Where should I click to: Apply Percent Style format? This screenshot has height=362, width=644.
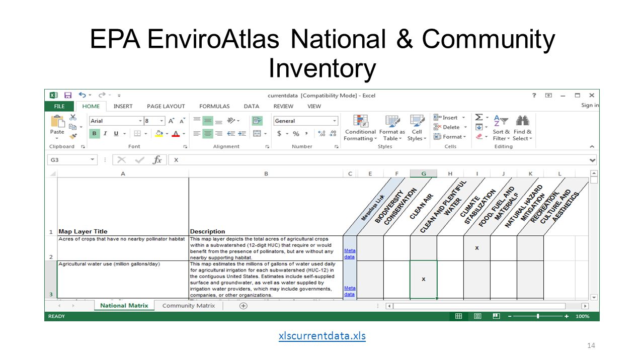click(296, 134)
